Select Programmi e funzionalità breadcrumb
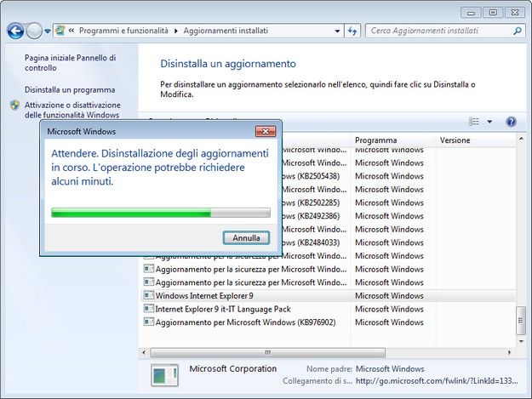 [123, 31]
